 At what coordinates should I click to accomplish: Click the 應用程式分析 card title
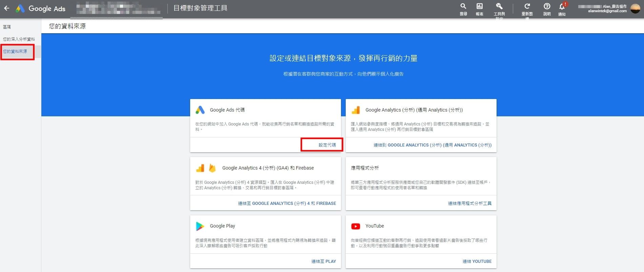pos(365,168)
